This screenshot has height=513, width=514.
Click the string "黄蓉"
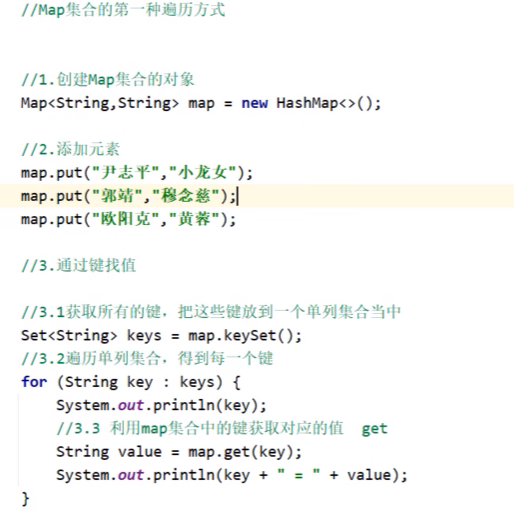(195, 219)
